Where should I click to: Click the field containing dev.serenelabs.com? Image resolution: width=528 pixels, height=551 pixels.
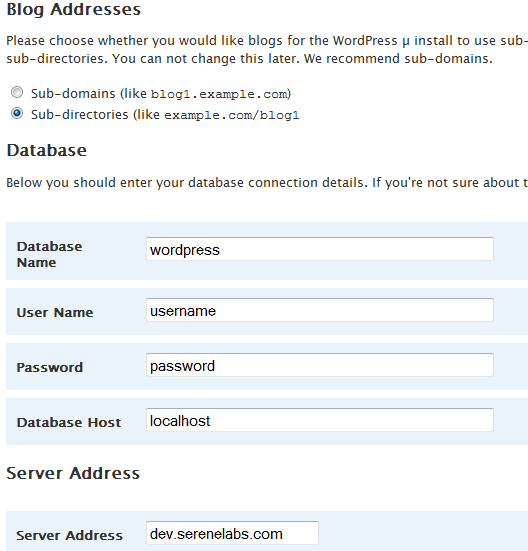coord(232,533)
